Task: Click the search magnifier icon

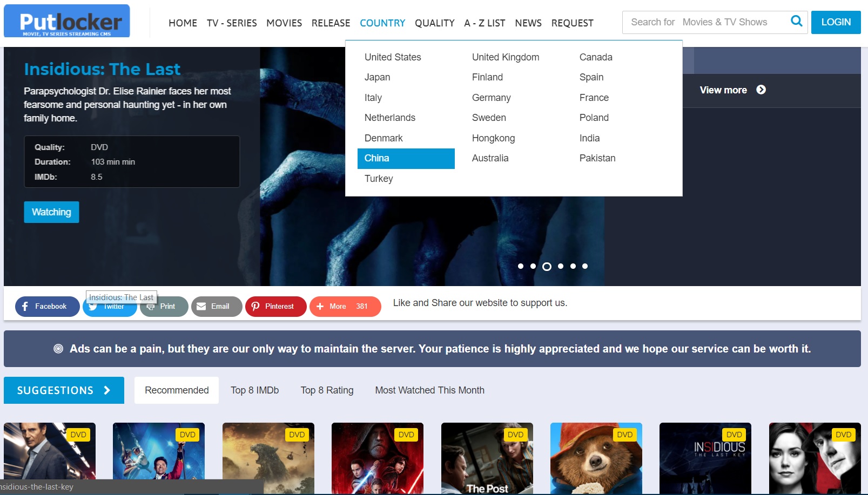Action: click(796, 22)
